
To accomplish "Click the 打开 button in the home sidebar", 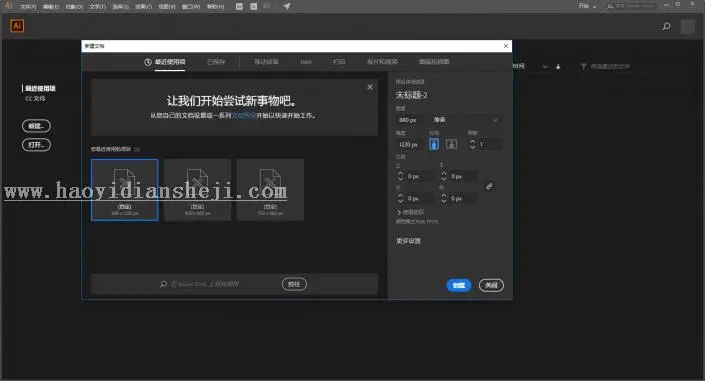I will [x=36, y=145].
